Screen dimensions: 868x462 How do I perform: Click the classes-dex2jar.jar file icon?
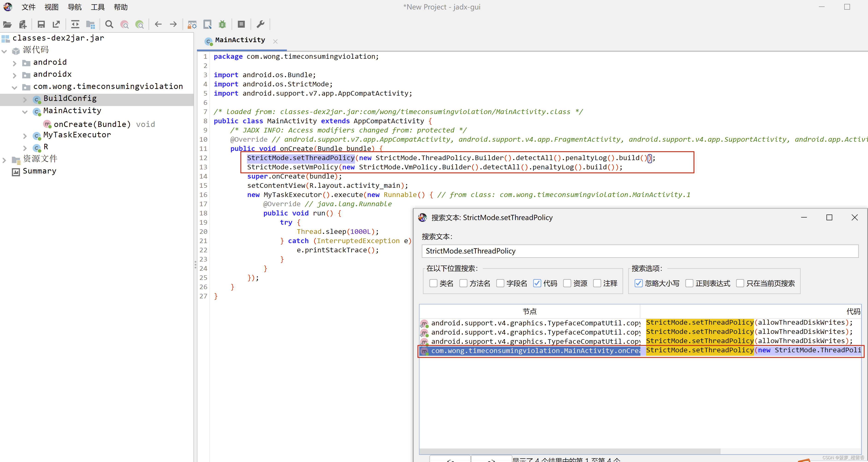[x=6, y=38]
